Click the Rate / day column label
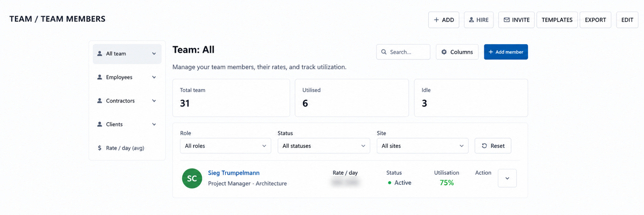 [345, 173]
